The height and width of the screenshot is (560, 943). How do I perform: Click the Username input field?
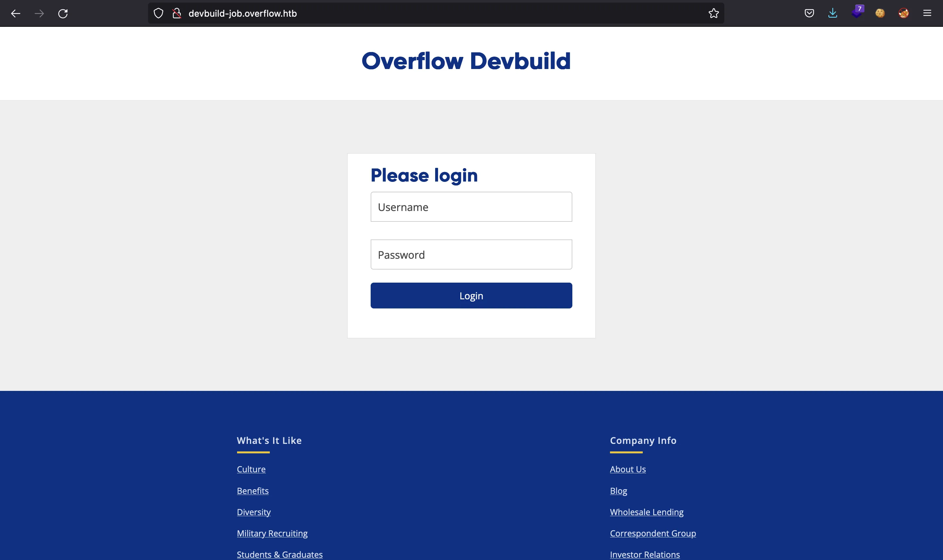click(471, 207)
